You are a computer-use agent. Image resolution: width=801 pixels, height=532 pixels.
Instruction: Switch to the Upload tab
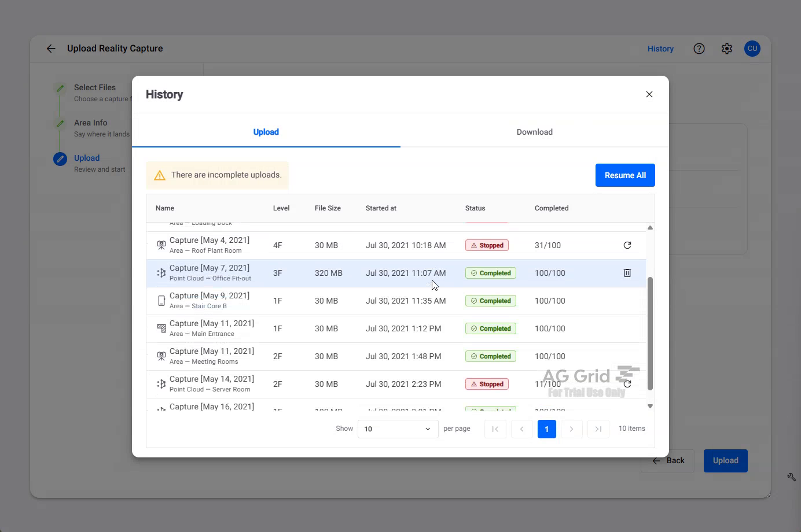tap(266, 132)
